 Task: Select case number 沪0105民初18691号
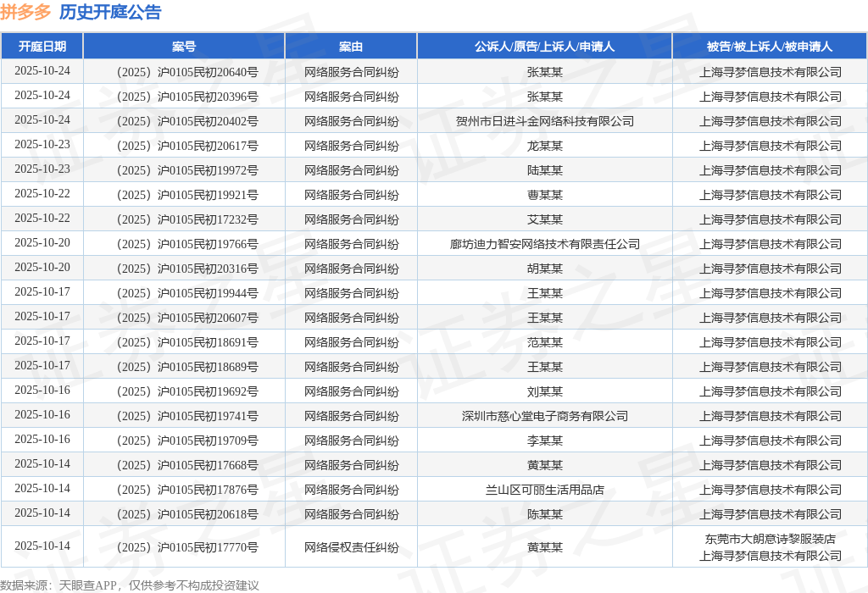pos(187,342)
